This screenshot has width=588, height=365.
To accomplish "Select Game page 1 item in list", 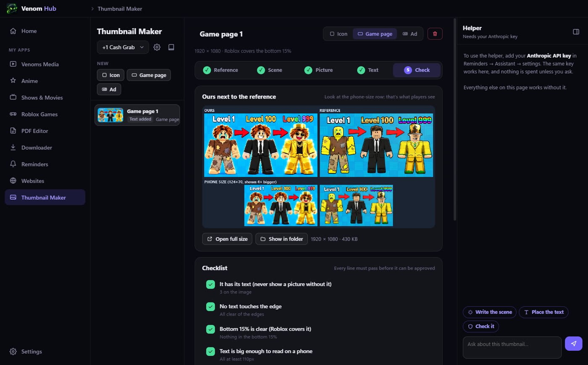I will pyautogui.click(x=137, y=115).
